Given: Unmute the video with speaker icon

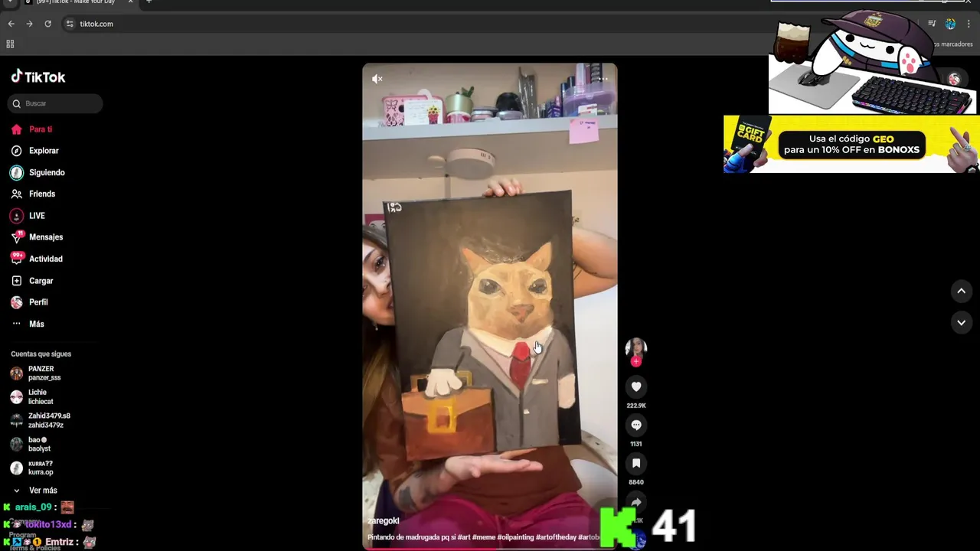Looking at the screenshot, I should [377, 79].
